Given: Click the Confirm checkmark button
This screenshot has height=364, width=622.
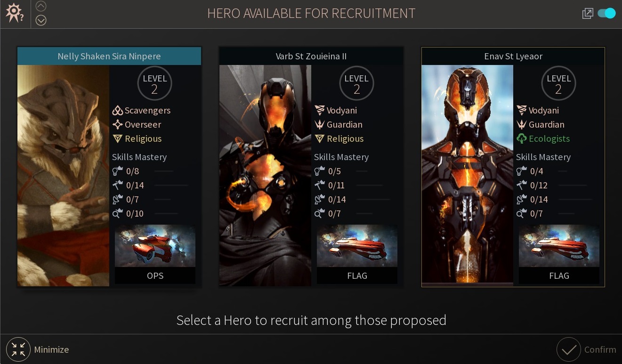Looking at the screenshot, I should pyautogui.click(x=587, y=349).
